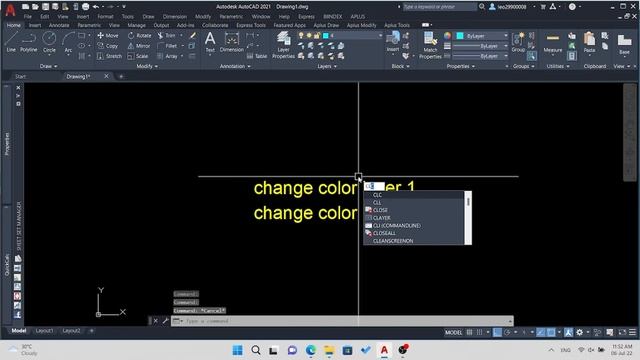The width and height of the screenshot is (640, 360).
Task: Insert a Table from Annotation panel
Action: (257, 56)
